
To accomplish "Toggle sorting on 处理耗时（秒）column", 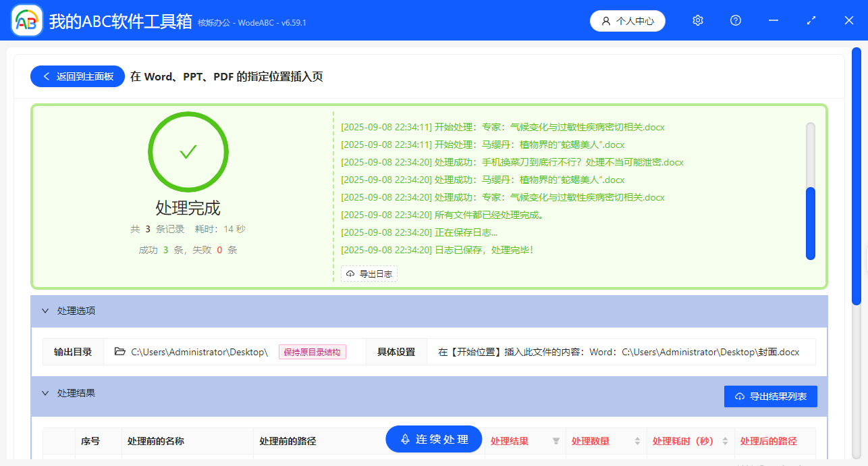I will pyautogui.click(x=727, y=441).
